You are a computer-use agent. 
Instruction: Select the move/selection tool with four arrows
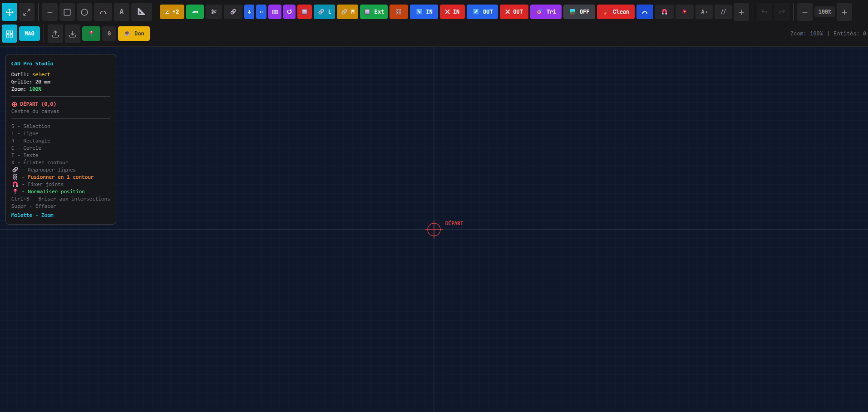(10, 12)
